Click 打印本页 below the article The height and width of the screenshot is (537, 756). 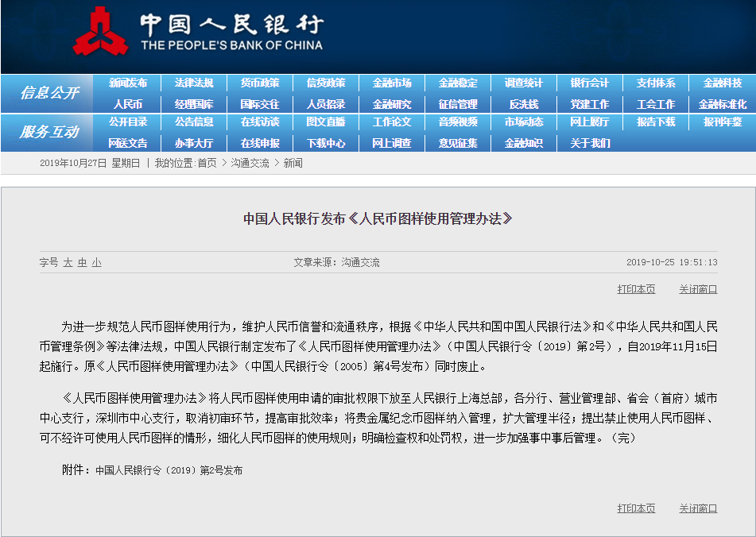[x=636, y=508]
